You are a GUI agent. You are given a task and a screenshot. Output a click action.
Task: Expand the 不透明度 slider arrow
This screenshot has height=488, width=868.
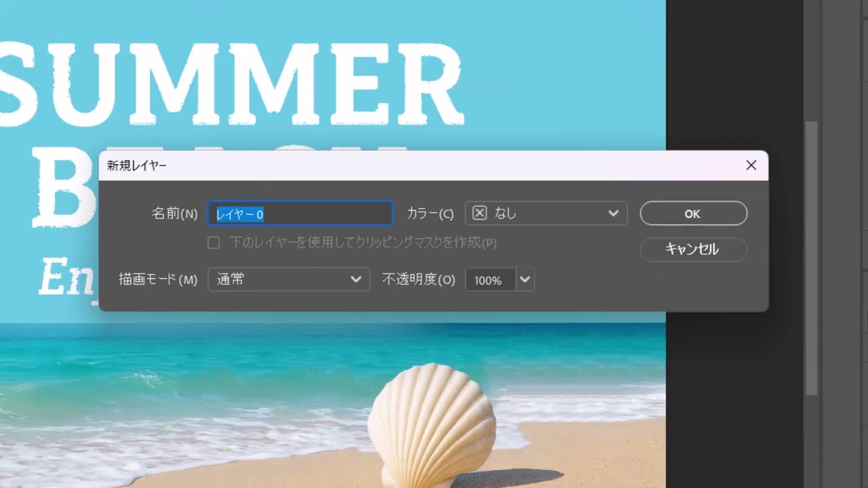coord(526,279)
